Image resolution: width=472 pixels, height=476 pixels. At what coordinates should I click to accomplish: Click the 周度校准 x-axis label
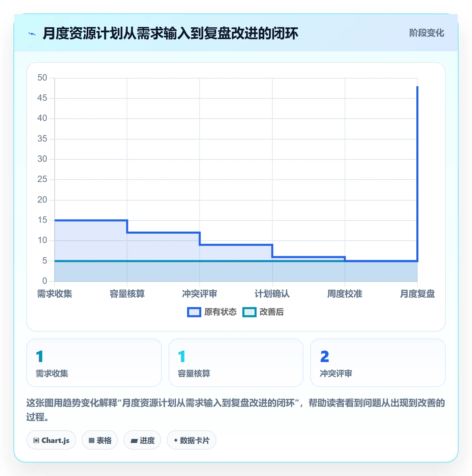(x=345, y=294)
